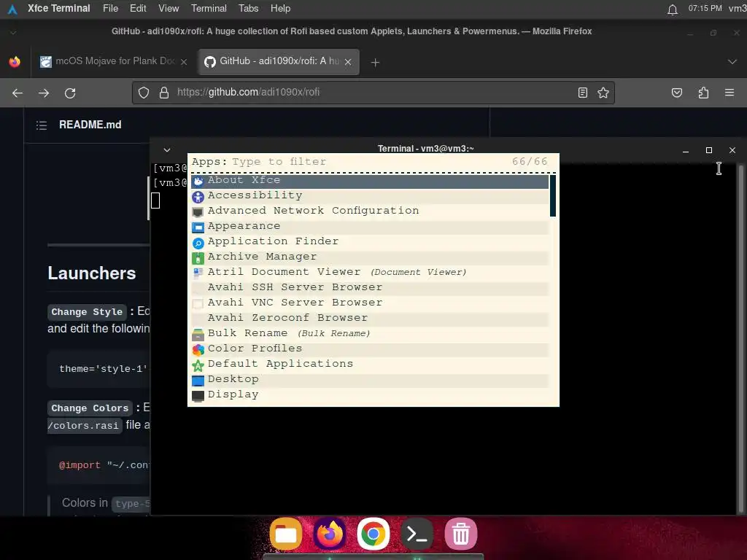Click Atril Document Viewer icon

(x=198, y=273)
